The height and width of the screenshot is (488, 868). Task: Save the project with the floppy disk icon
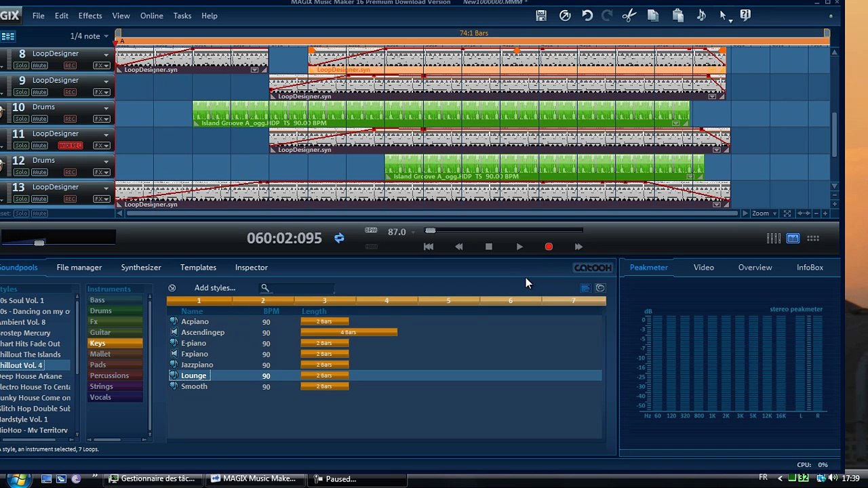pos(541,16)
